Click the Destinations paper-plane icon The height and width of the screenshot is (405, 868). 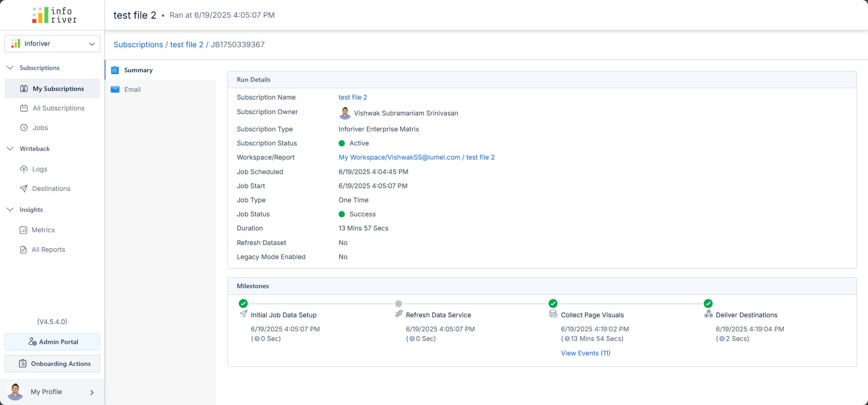24,189
